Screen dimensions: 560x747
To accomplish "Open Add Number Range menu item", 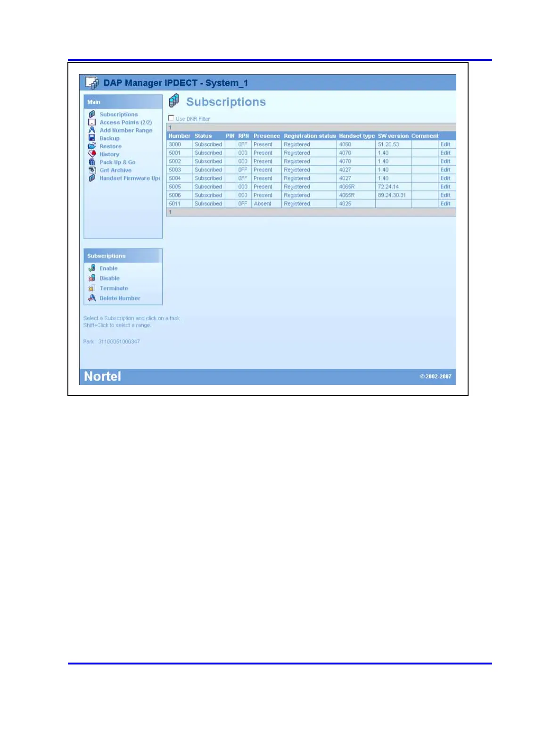I will (126, 130).
